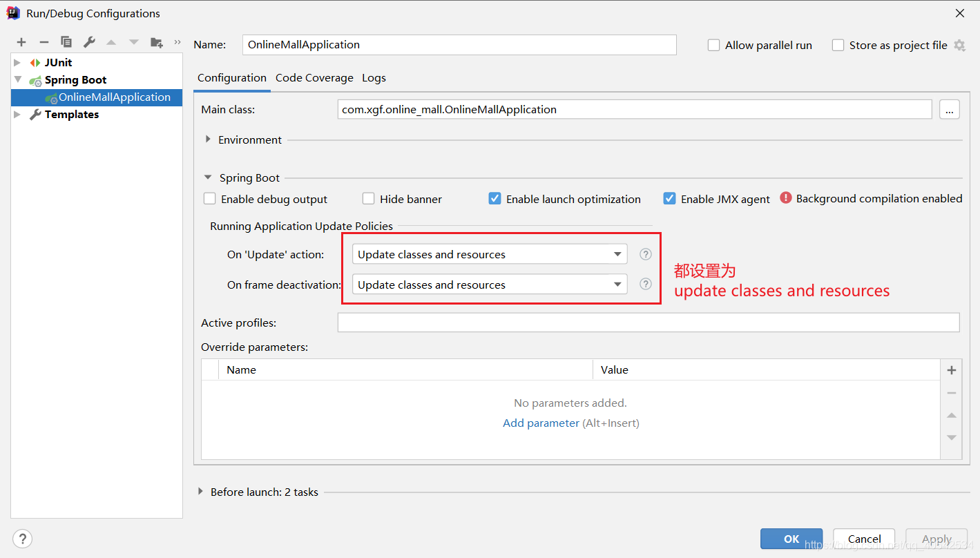The width and height of the screenshot is (980, 558).
Task: Collapse the Spring Boot tree node
Action: click(x=17, y=79)
